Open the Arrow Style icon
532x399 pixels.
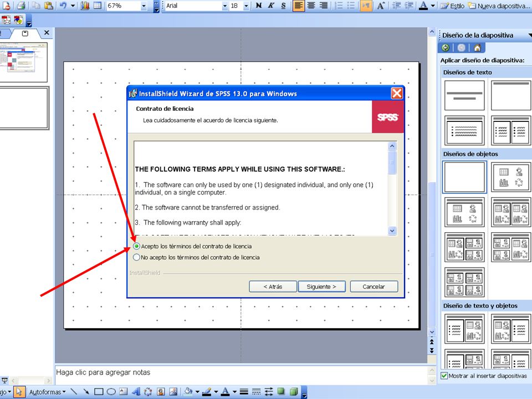click(269, 392)
